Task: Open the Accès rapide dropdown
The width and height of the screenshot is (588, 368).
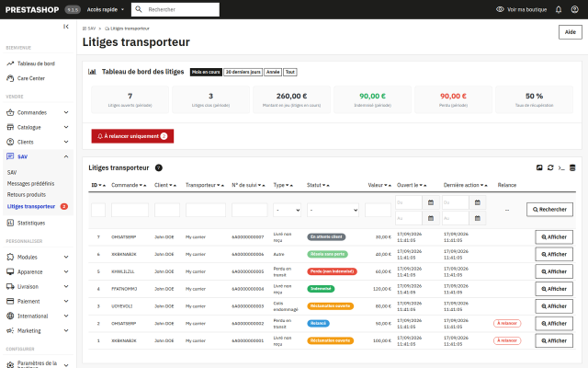Action: [x=106, y=9]
